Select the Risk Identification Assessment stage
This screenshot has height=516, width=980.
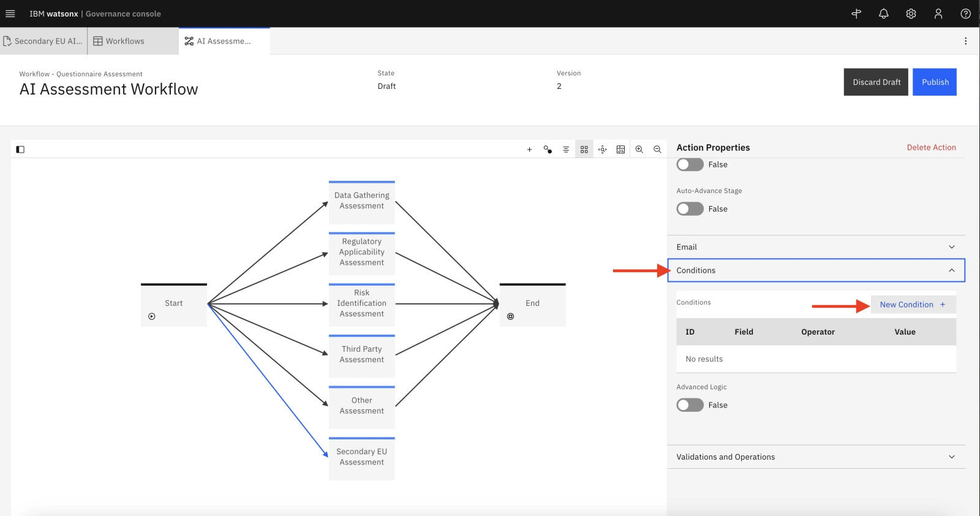(x=362, y=305)
